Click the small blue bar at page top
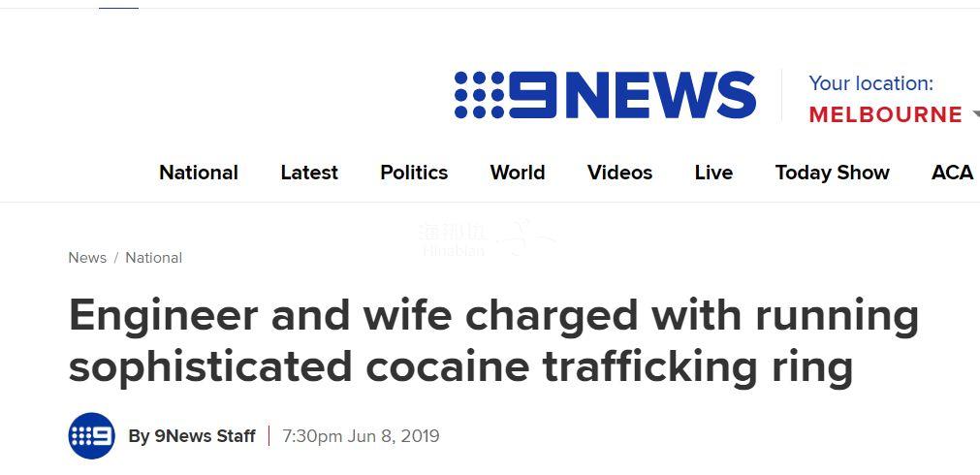980x475 pixels. click(118, 7)
